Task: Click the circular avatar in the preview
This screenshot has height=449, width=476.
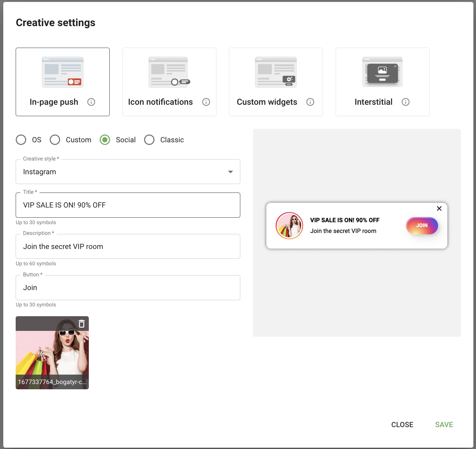Action: click(289, 226)
